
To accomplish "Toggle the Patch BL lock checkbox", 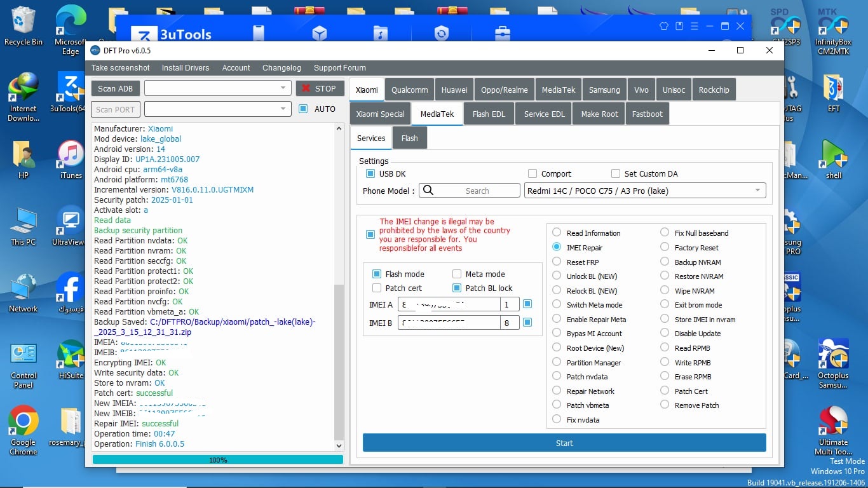I will [456, 288].
